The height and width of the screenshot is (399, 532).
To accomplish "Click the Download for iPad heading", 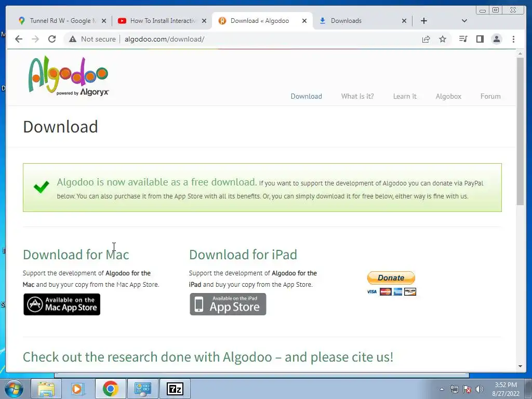I will click(243, 255).
